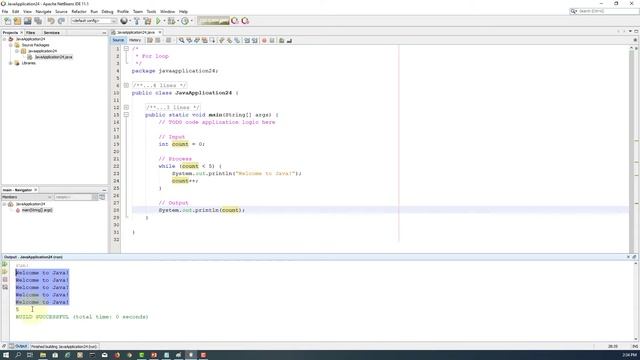Click the Profile Project toolbar icon
Viewport: 640px width, 360px height.
click(185, 21)
